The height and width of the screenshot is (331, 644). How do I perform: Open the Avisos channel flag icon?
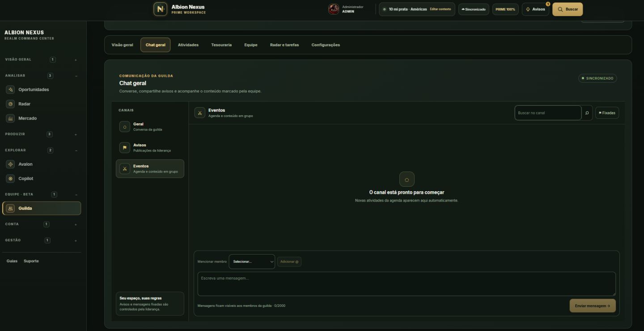[x=125, y=148]
